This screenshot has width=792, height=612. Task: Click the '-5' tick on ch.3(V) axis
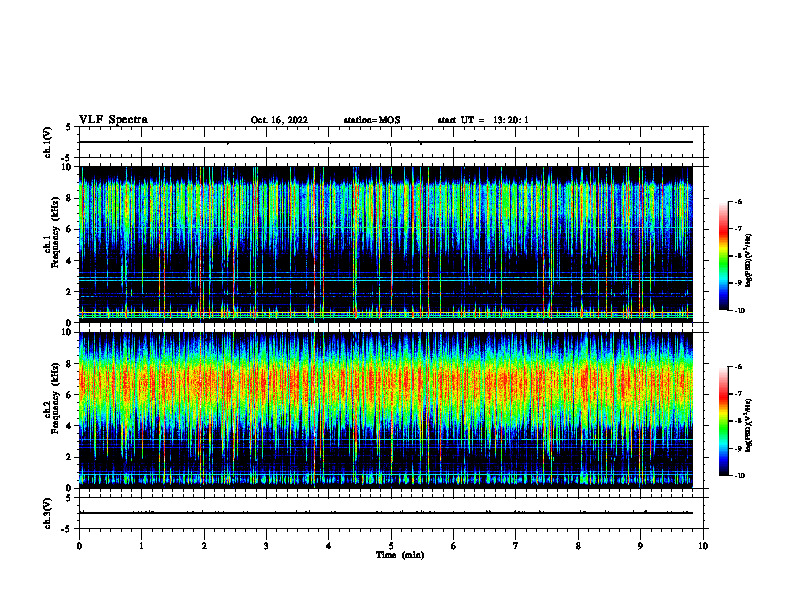(67, 529)
